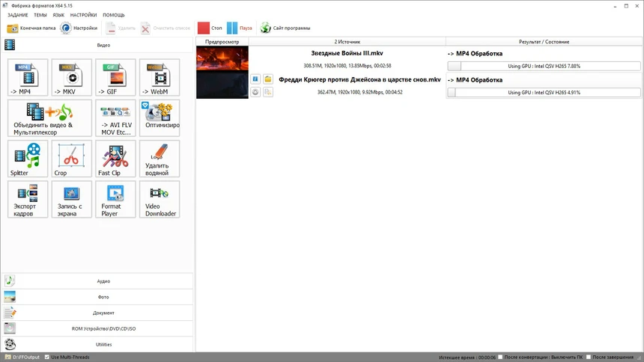
Task: Choose the -> MKV conversion tile
Action: click(x=71, y=77)
